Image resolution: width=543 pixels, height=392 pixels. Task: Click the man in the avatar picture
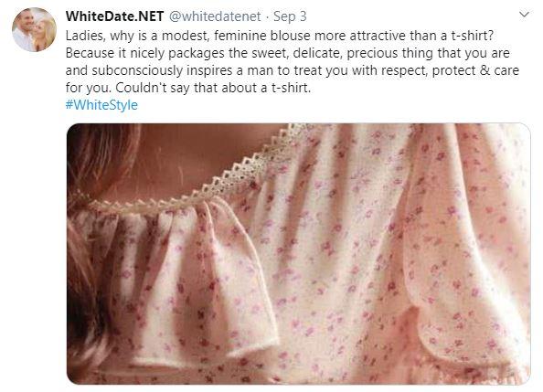pyautogui.click(x=25, y=31)
